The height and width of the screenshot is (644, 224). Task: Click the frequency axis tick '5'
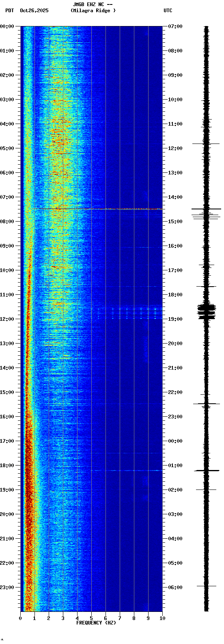click(x=91, y=618)
